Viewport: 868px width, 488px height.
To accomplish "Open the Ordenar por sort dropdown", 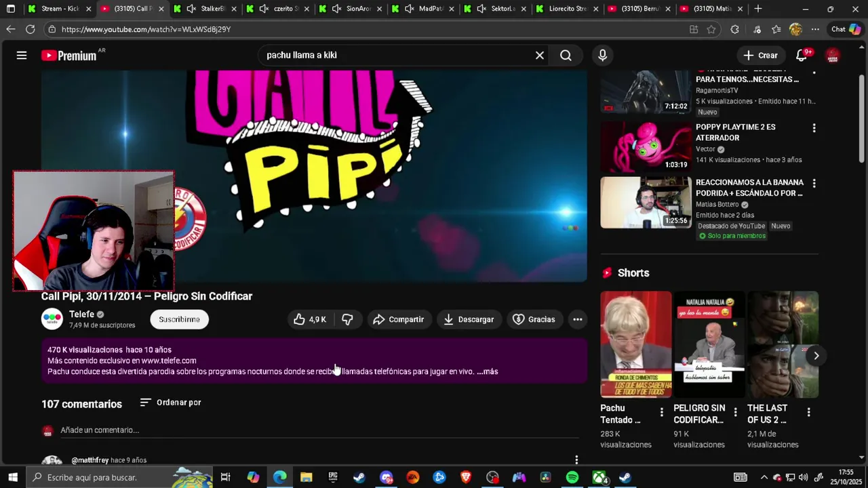I will click(x=171, y=403).
